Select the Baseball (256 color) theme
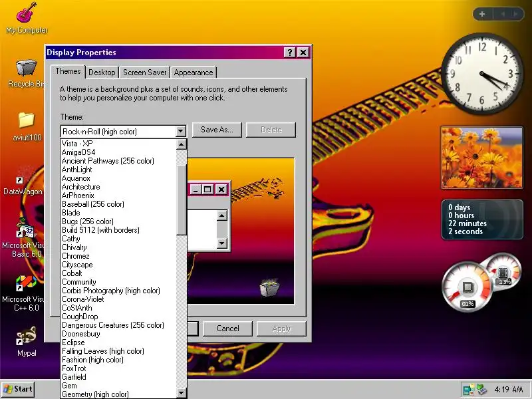Image resolution: width=532 pixels, height=399 pixels. click(119, 204)
